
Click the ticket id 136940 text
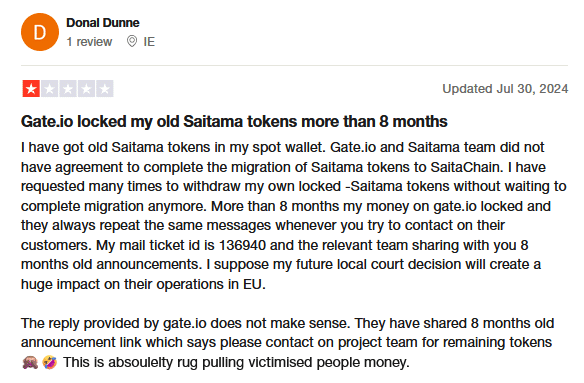click(242, 245)
